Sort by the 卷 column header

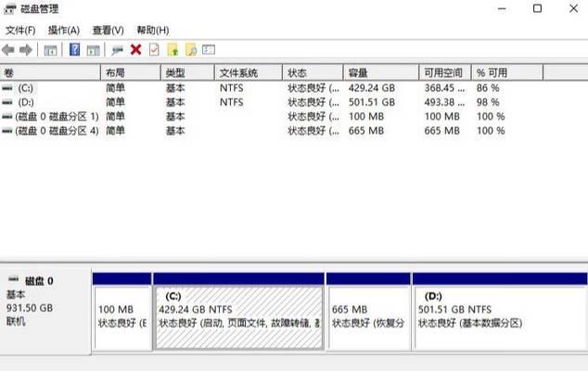[50, 72]
